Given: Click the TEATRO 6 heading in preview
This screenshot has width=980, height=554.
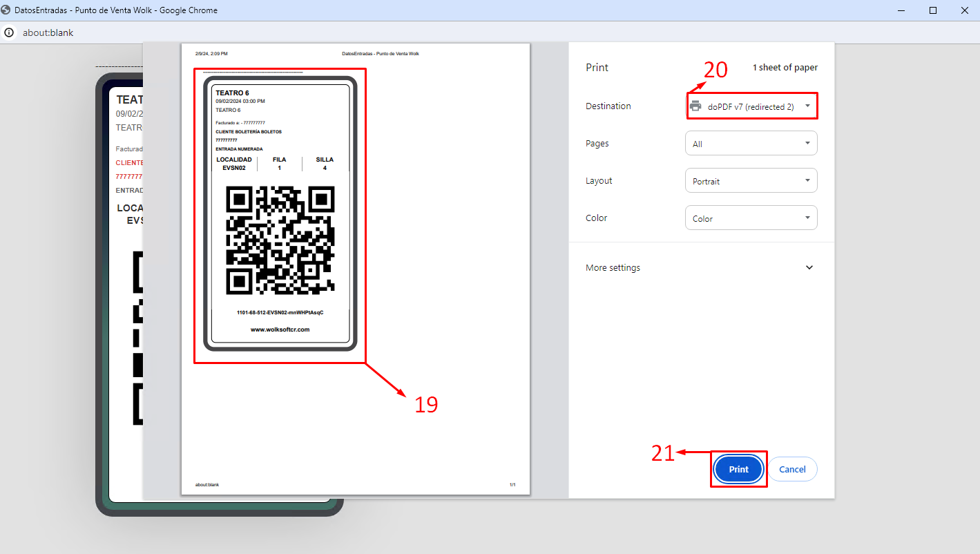Looking at the screenshot, I should click(232, 93).
